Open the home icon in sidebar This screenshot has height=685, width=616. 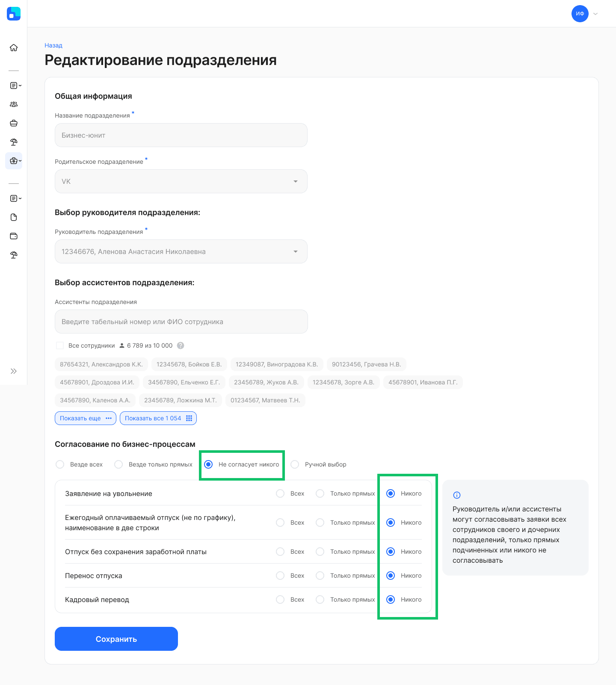tap(14, 47)
